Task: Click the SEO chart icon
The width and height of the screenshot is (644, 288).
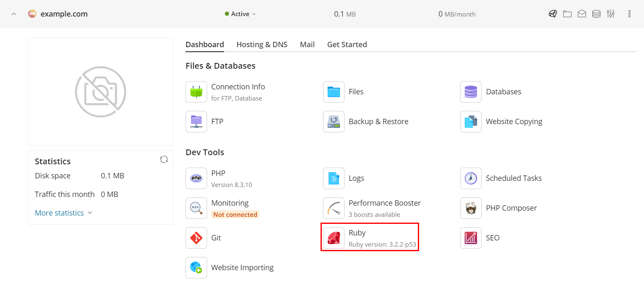Action: click(x=471, y=238)
